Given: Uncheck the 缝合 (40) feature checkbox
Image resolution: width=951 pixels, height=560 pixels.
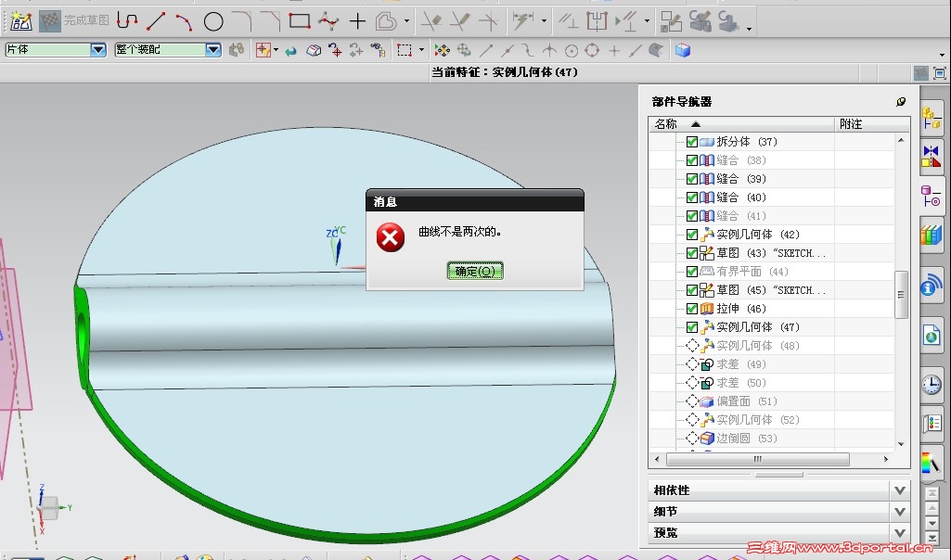Looking at the screenshot, I should (692, 197).
